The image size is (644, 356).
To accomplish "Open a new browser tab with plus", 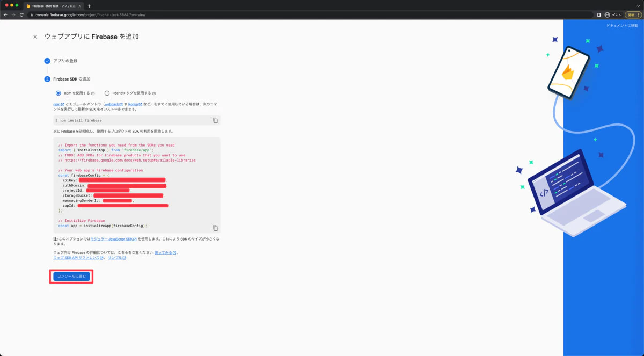I will tap(89, 5).
